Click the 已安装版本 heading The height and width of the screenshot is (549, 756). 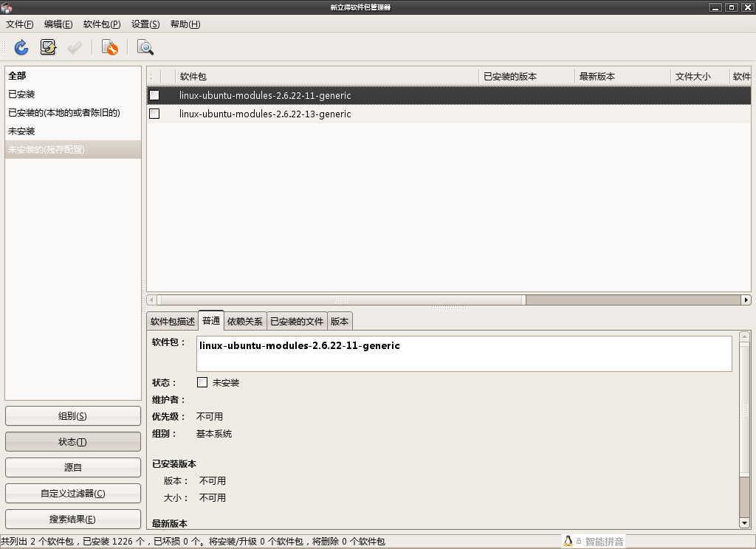[174, 463]
